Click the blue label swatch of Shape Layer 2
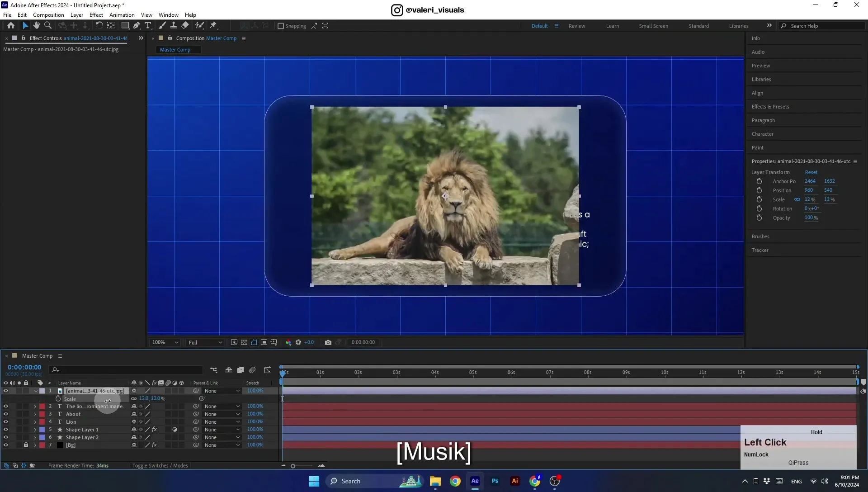The image size is (868, 492). click(x=42, y=437)
